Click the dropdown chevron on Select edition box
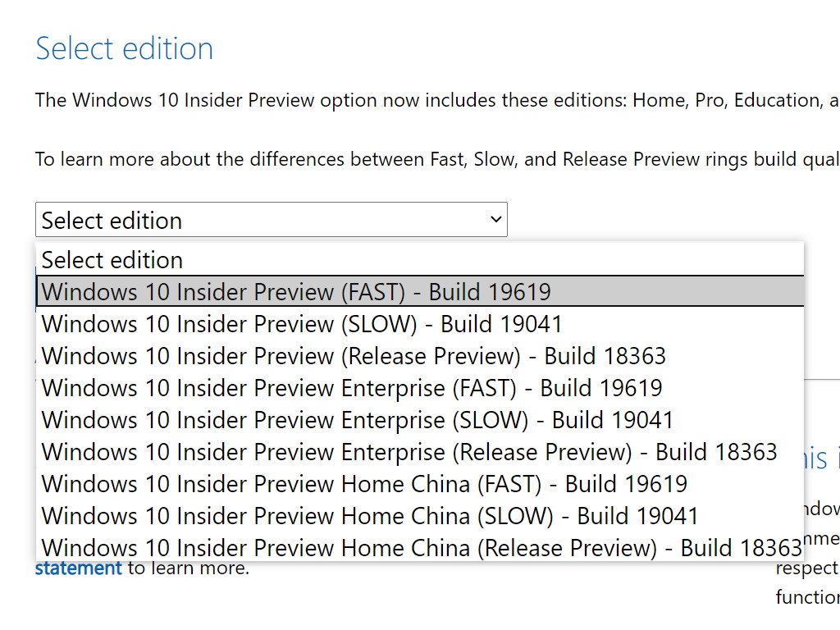Image resolution: width=840 pixels, height=630 pixels. pyautogui.click(x=495, y=219)
